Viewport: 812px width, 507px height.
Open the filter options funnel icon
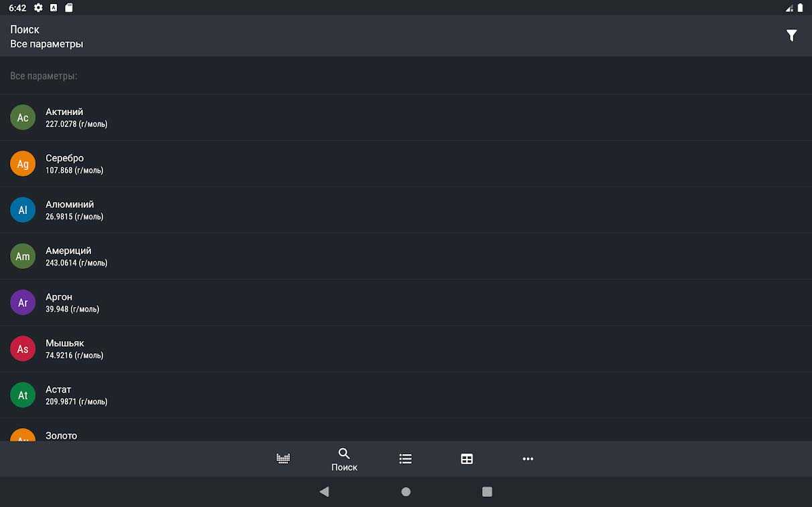(791, 36)
